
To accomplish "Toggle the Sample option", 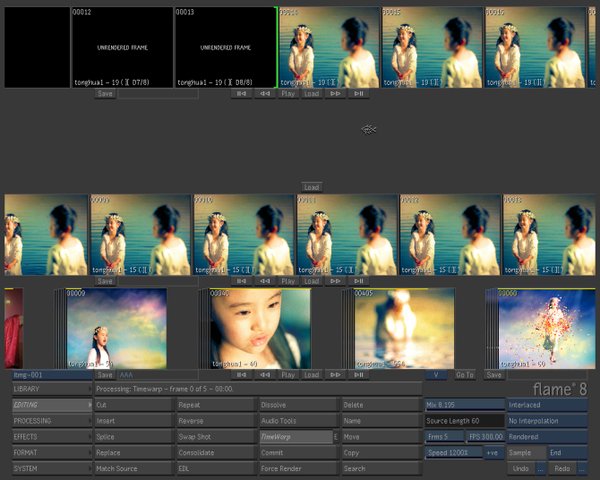I will tap(525, 453).
